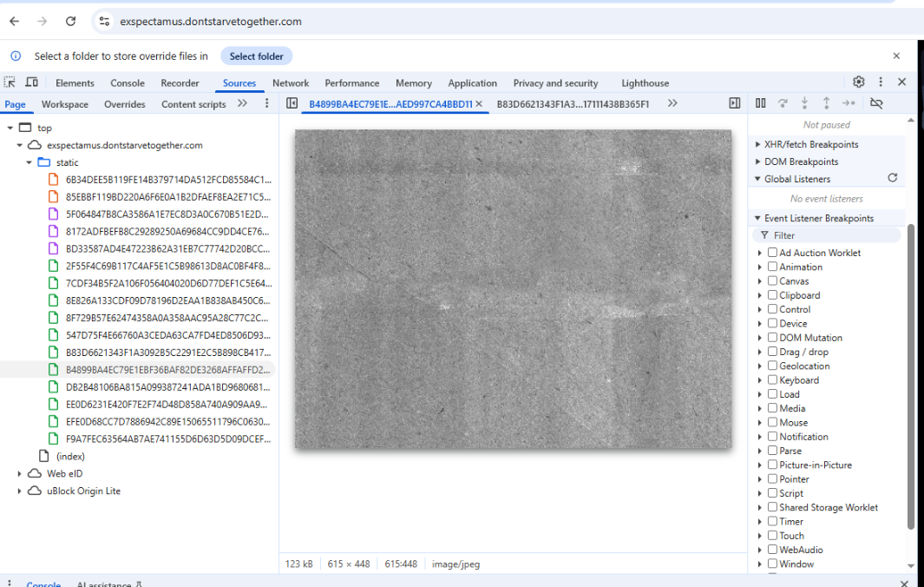Toggle the device toolbar icon
This screenshot has width=924, height=587.
tap(31, 82)
